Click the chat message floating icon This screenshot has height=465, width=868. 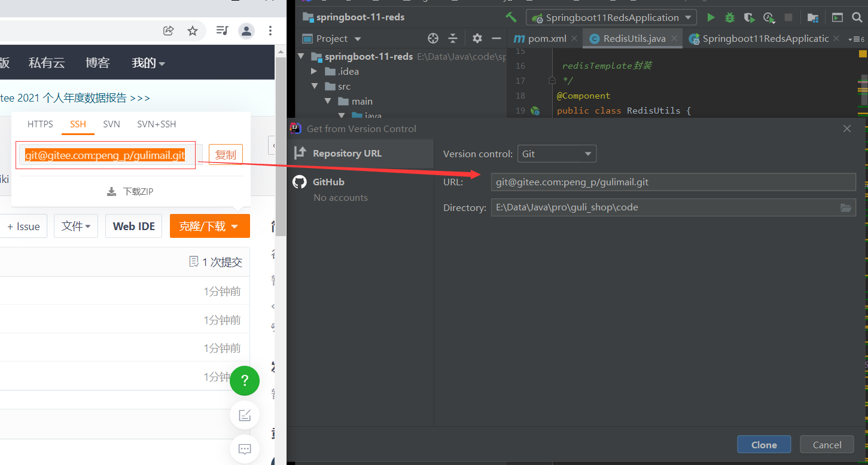coord(245,449)
